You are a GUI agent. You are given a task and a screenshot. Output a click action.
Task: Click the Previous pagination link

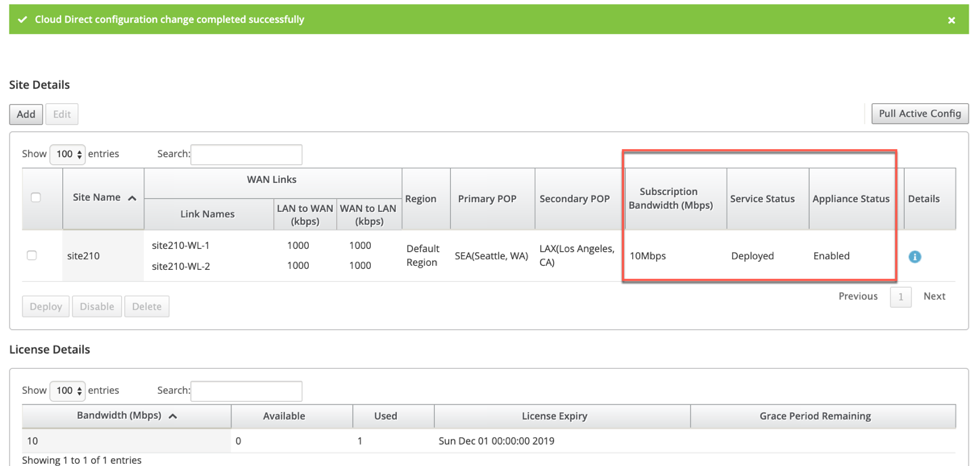[858, 296]
